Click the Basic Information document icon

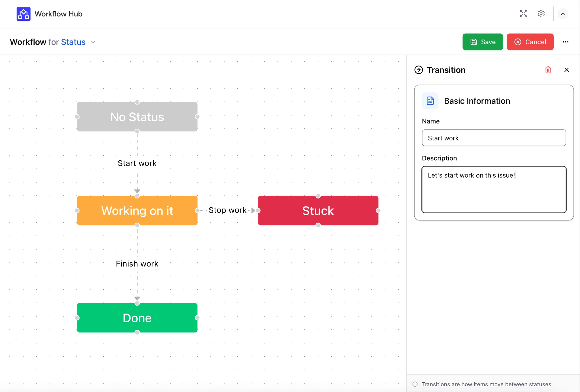tap(430, 101)
